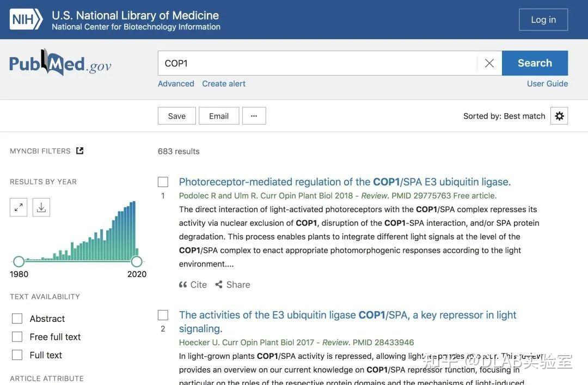The width and height of the screenshot is (588, 385).
Task: Open the Advanced search link
Action: [x=176, y=84]
